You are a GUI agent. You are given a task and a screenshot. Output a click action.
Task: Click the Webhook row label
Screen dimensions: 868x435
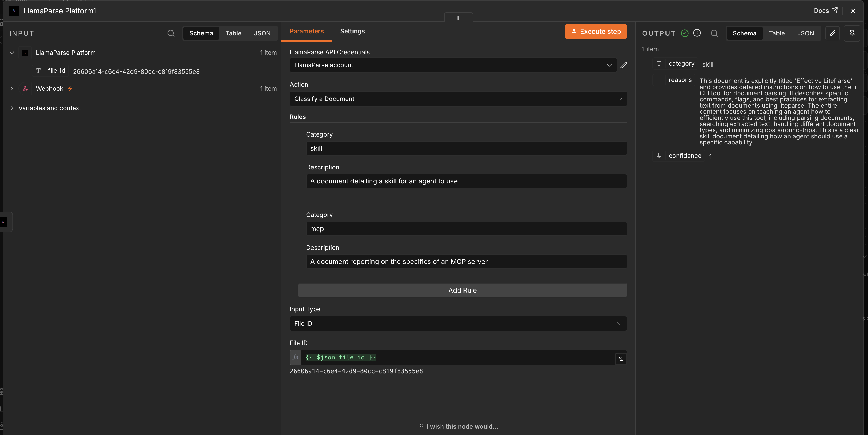click(49, 89)
